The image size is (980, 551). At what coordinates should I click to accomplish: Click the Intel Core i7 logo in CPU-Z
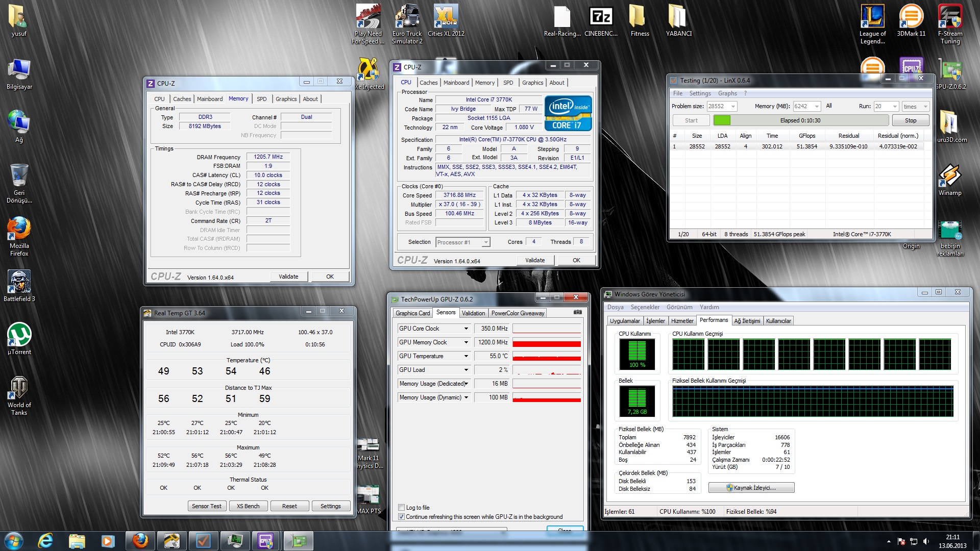tap(568, 113)
